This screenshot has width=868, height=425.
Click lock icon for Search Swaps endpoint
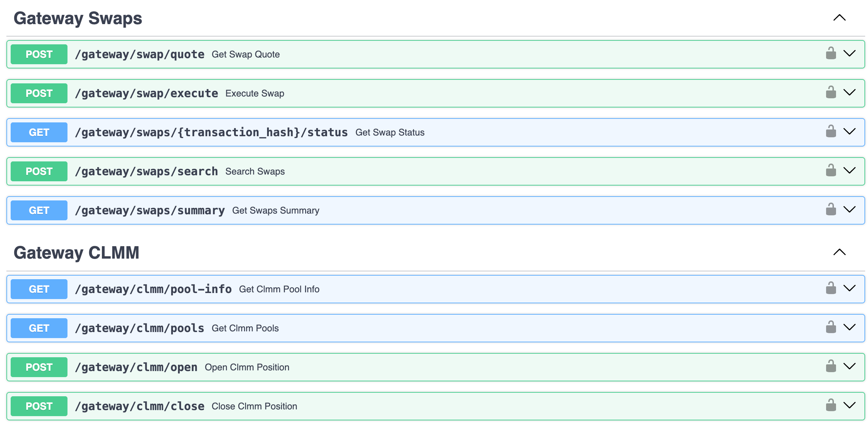(831, 171)
